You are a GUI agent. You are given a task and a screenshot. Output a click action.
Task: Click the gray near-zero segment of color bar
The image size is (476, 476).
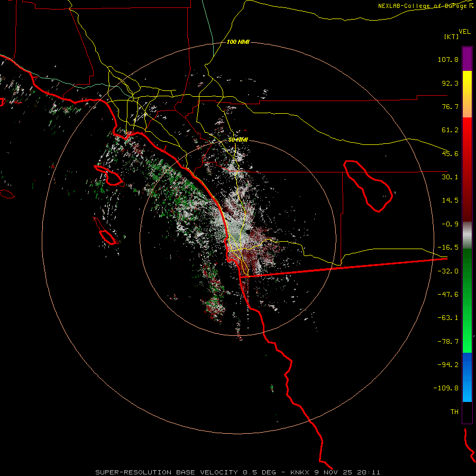(x=467, y=235)
